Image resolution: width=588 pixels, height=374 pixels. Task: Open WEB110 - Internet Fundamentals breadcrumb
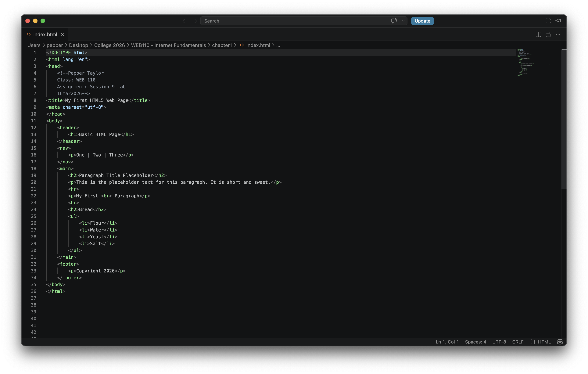tap(168, 45)
